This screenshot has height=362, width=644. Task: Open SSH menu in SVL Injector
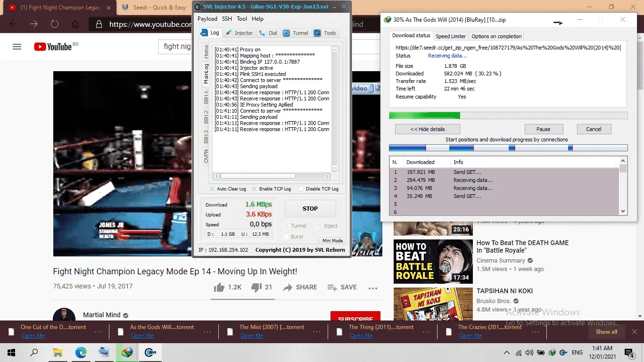[x=227, y=19]
